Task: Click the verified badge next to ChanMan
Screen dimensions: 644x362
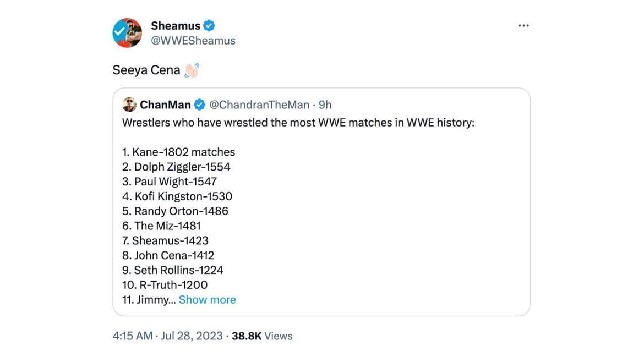Action: tap(200, 105)
